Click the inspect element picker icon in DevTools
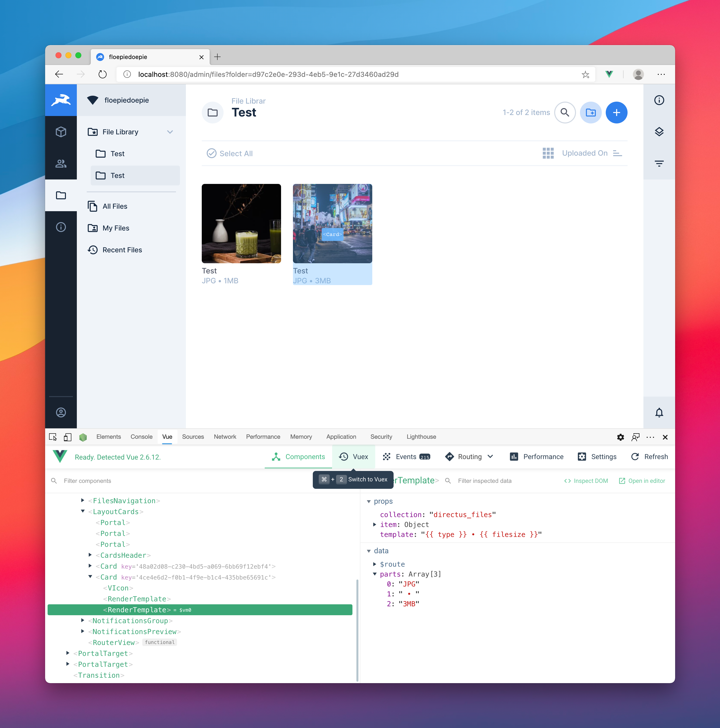The height and width of the screenshot is (728, 720). click(53, 437)
